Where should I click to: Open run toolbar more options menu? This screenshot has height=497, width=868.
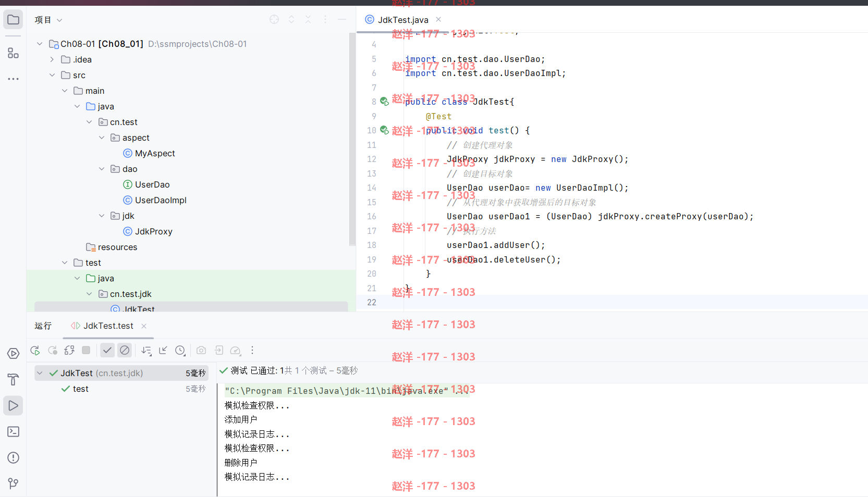tap(252, 351)
